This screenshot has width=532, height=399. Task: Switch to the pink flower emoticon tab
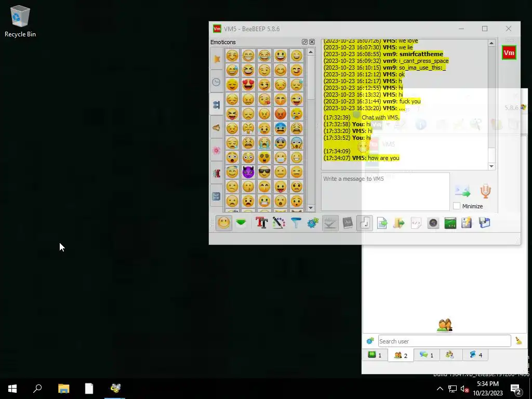click(x=216, y=150)
